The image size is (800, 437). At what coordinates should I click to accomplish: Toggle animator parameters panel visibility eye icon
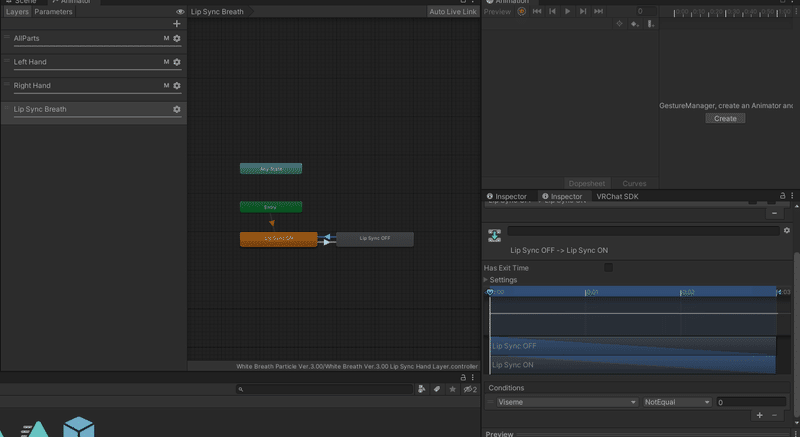click(180, 12)
